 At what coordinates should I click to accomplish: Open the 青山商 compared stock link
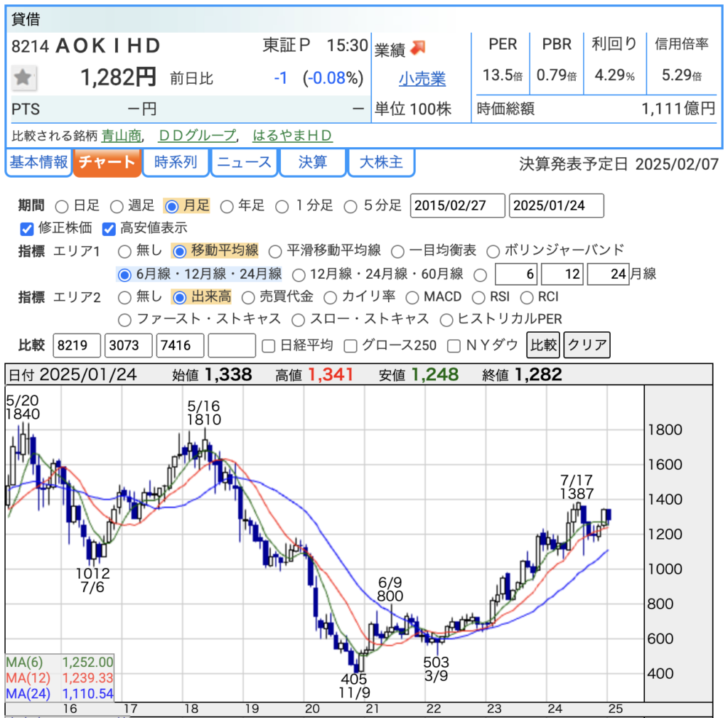pos(122,136)
